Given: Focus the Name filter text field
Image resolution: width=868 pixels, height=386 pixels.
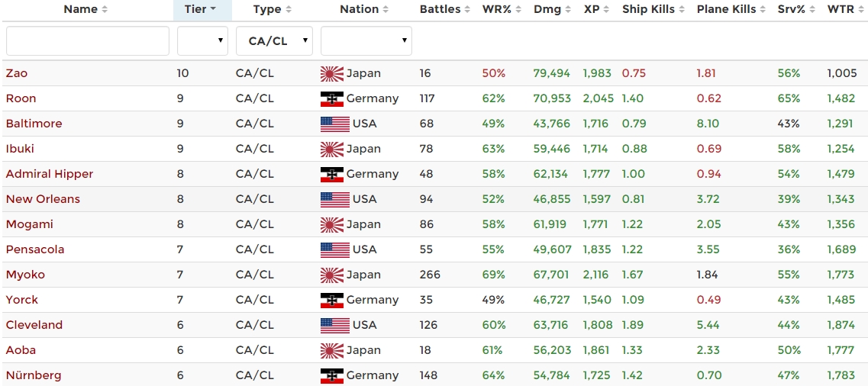Looking at the screenshot, I should (88, 41).
